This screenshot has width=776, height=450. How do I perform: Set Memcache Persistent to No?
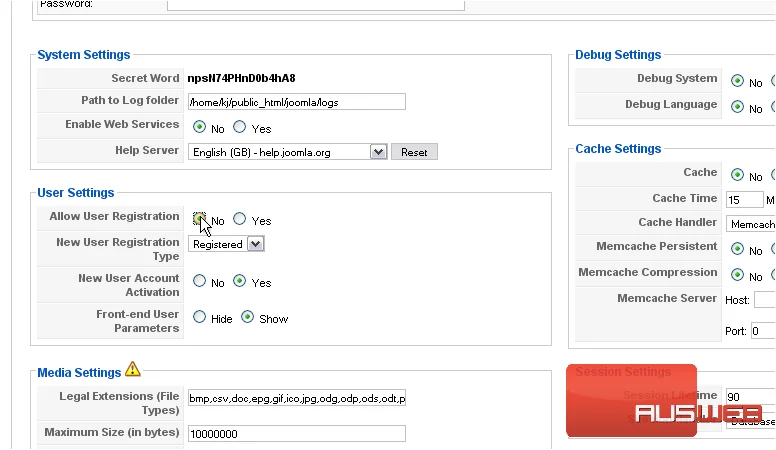pos(737,249)
